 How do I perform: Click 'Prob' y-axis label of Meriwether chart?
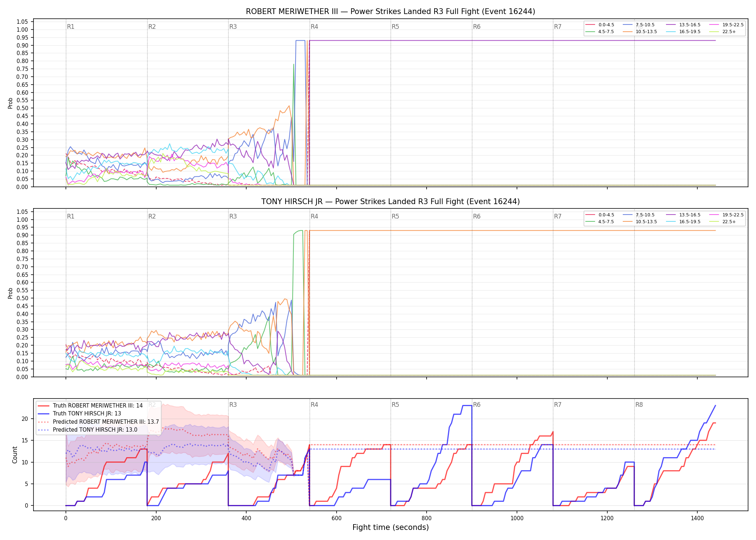[x=10, y=103]
